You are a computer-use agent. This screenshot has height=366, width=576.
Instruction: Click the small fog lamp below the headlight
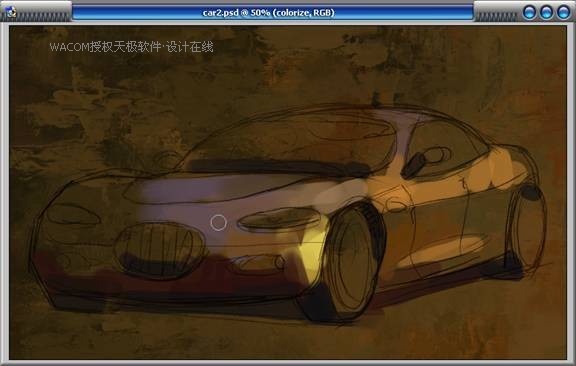click(257, 263)
